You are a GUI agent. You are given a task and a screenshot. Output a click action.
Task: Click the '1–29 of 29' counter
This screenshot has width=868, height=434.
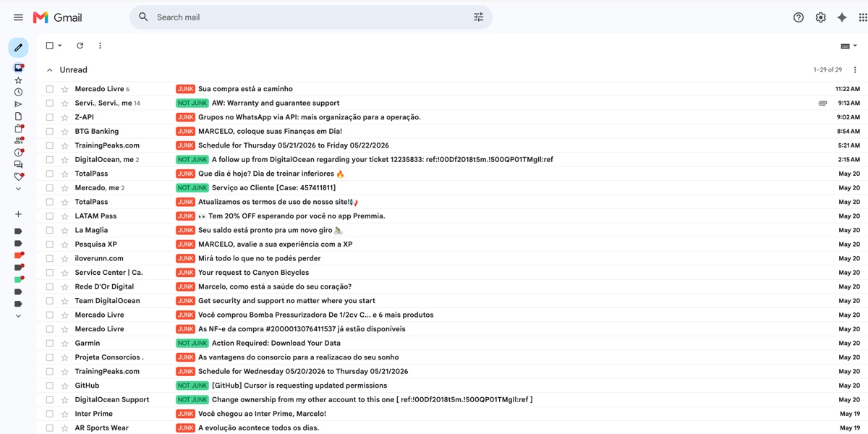(x=827, y=70)
